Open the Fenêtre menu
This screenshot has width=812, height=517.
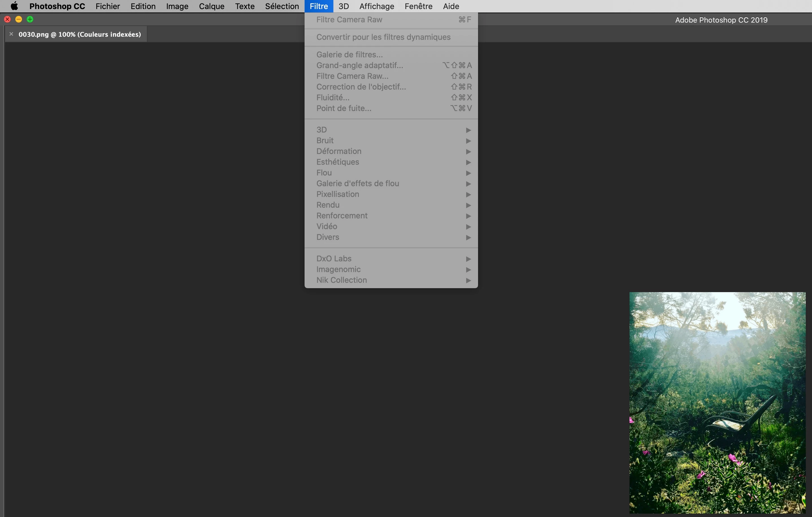coord(418,6)
